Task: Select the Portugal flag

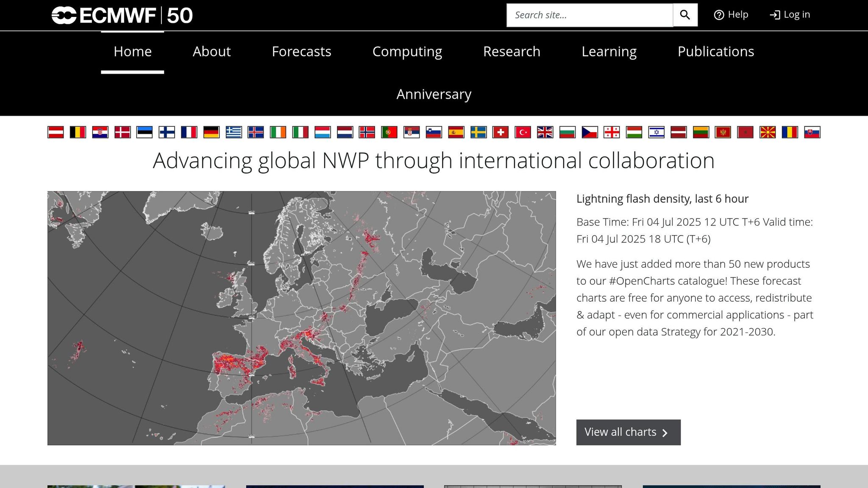Action: tap(389, 132)
